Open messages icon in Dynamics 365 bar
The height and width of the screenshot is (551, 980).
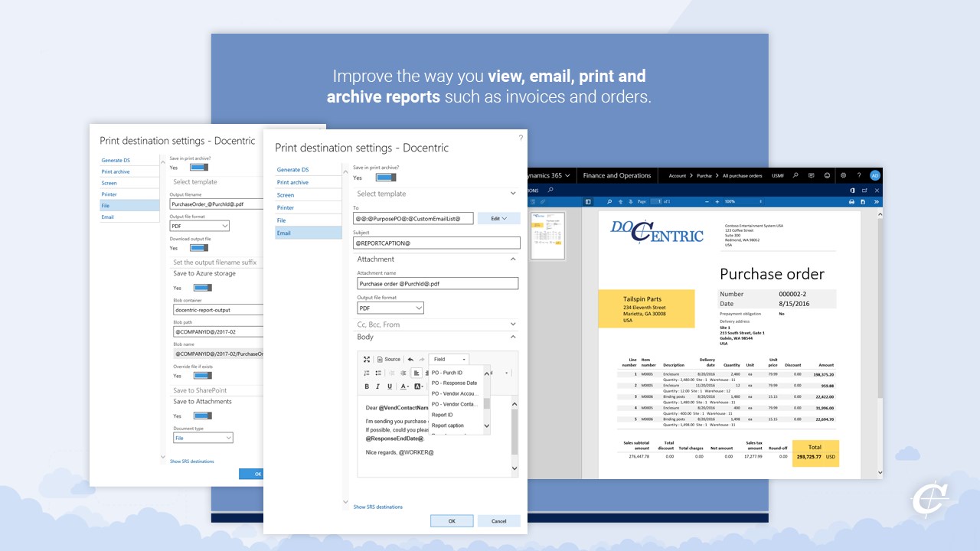(812, 175)
